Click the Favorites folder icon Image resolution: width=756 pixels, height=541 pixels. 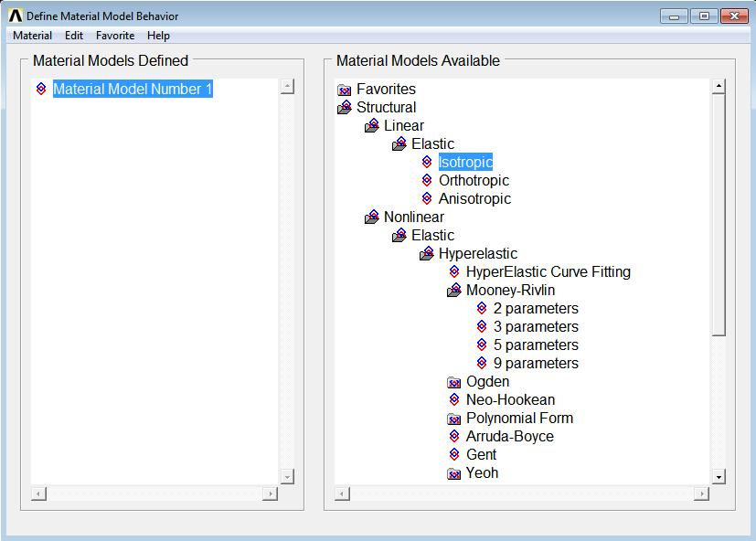click(345, 90)
